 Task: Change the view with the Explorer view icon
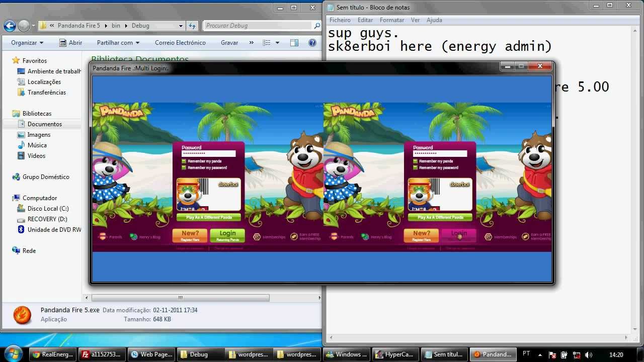tap(267, 43)
